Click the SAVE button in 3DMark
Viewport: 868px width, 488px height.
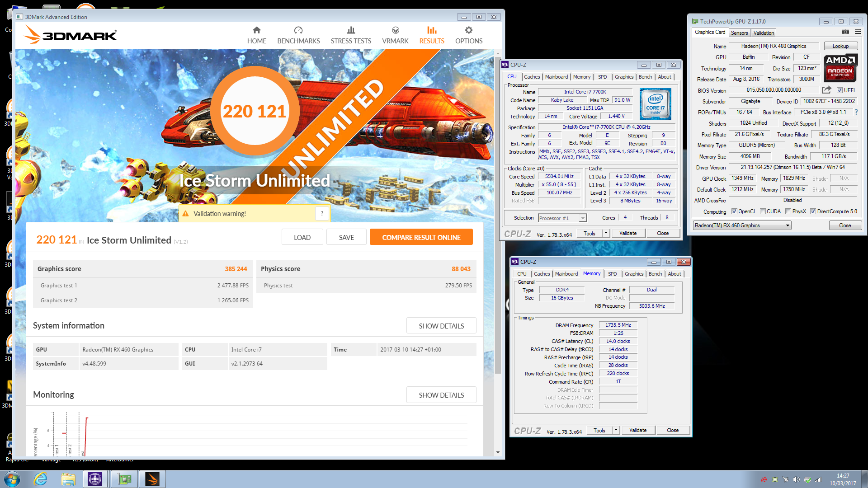pyautogui.click(x=346, y=237)
